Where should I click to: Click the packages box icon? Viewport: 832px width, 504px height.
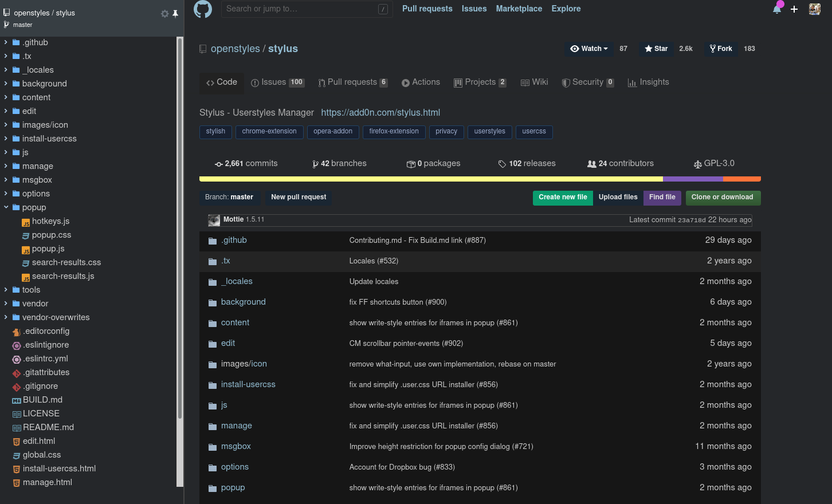(411, 164)
